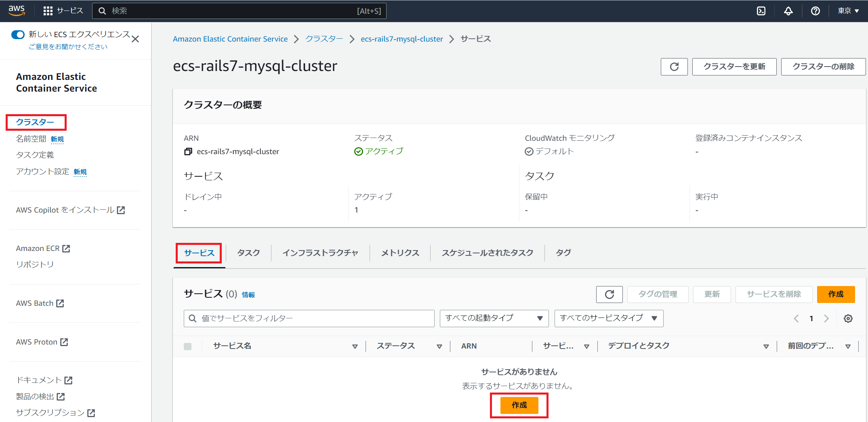Viewport: 868px width, 422px height.
Task: Click the 値でサービスをフィルター input
Action: pyautogui.click(x=309, y=318)
